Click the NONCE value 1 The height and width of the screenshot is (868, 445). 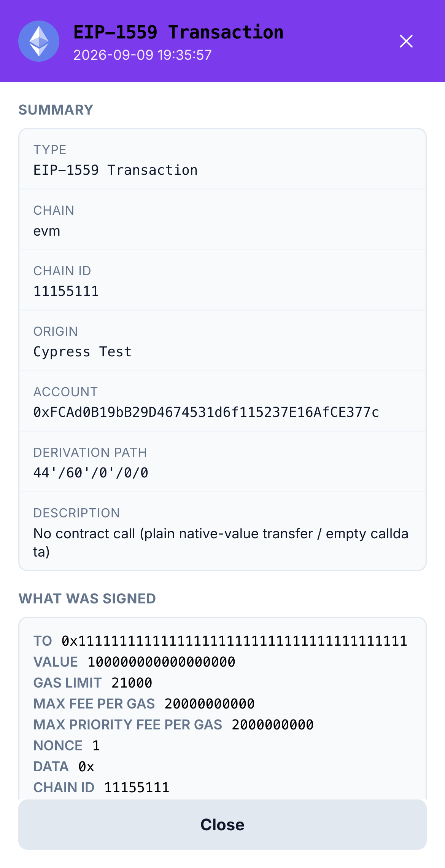[x=96, y=746]
